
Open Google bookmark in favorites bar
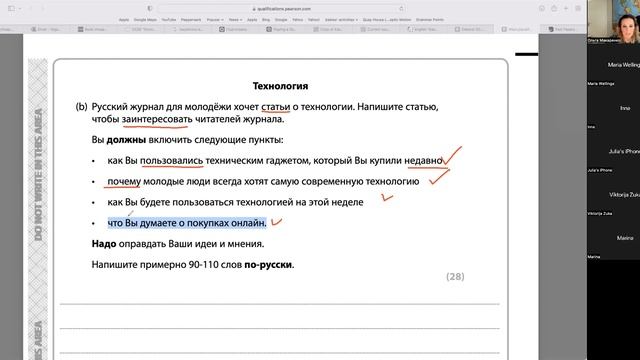[281, 20]
